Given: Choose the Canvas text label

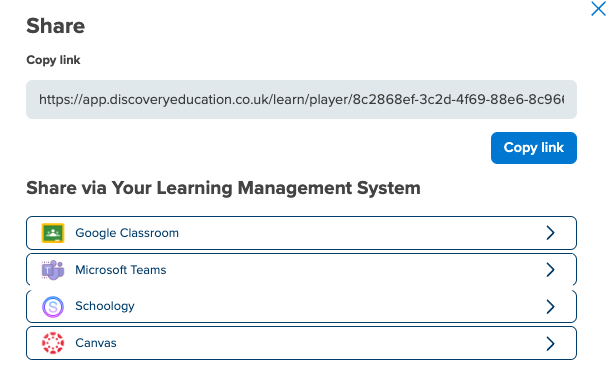Looking at the screenshot, I should [96, 343].
